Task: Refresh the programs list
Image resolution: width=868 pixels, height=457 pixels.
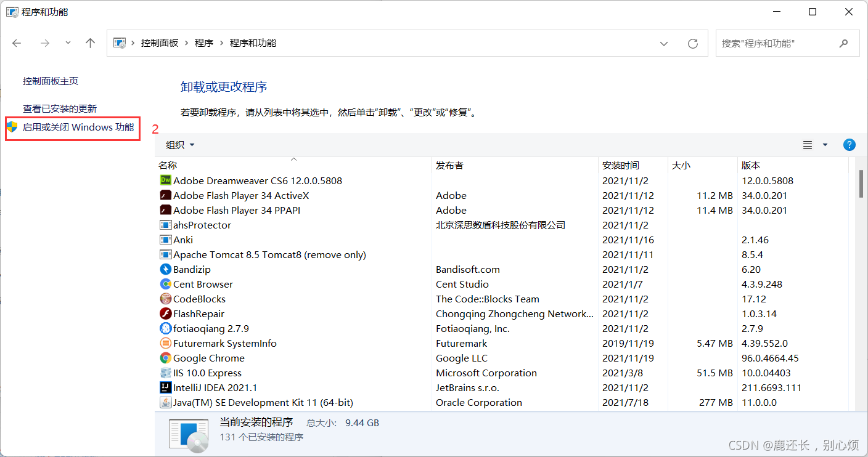Action: coord(693,44)
